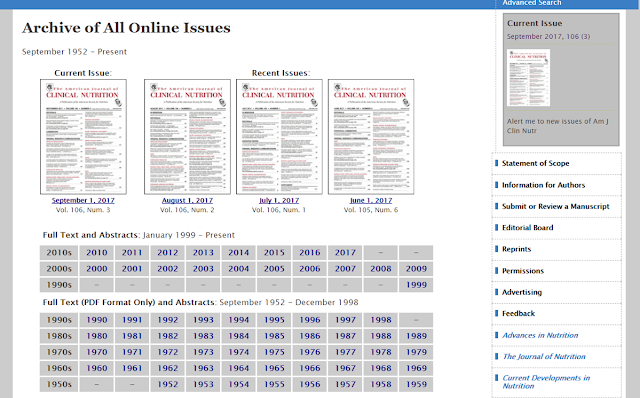Click the 1980s decade row label
640x398 pixels.
coord(59,336)
